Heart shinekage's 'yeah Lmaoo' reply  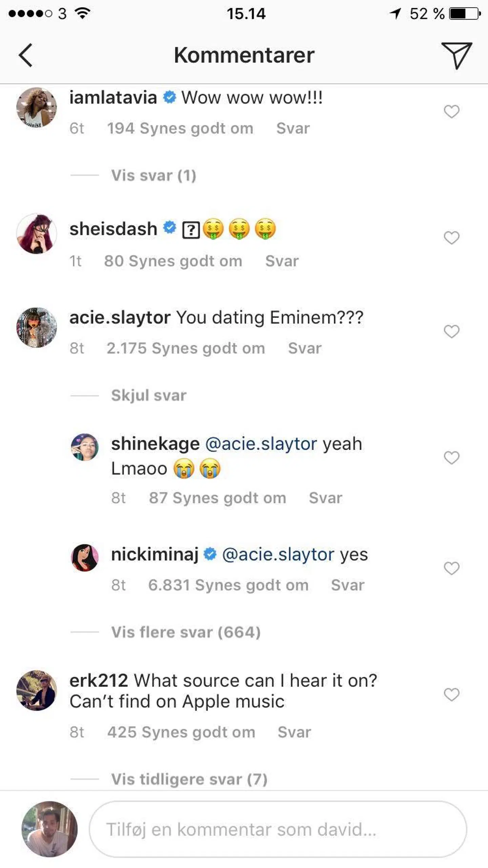pyautogui.click(x=451, y=458)
